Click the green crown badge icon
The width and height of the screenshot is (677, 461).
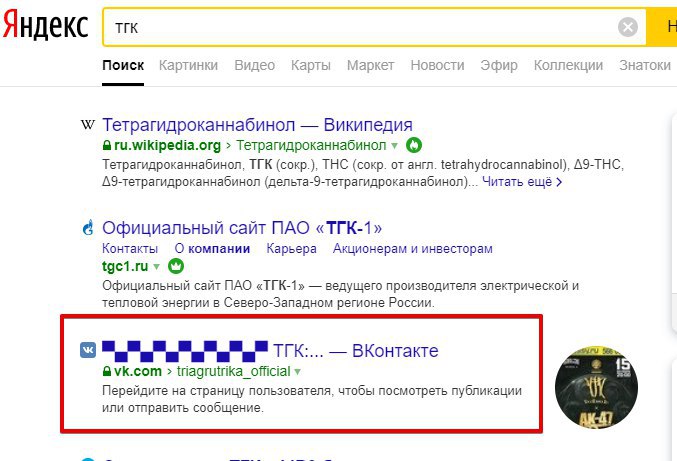pos(176,266)
